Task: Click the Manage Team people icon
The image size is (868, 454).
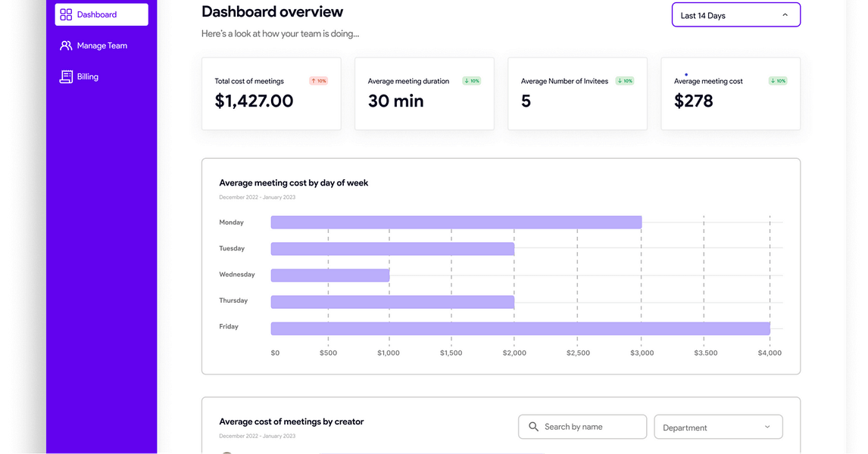Action: 66,45
